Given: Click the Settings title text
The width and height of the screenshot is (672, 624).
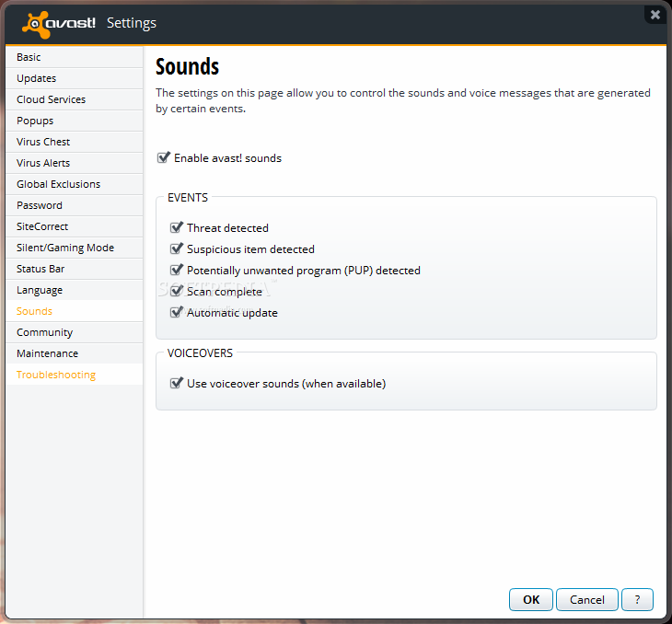Looking at the screenshot, I should tap(132, 23).
